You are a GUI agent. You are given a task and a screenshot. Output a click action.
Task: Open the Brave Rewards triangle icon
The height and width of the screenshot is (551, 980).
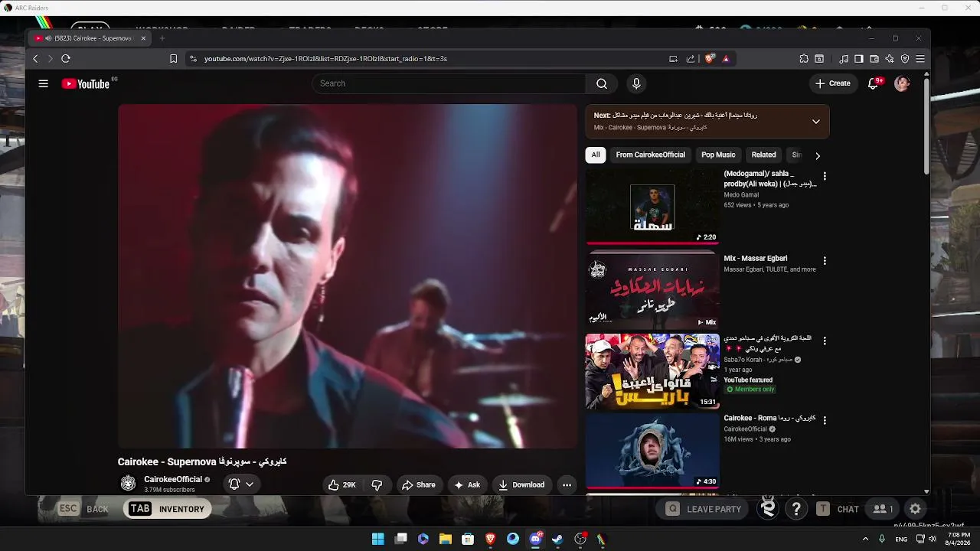point(726,59)
